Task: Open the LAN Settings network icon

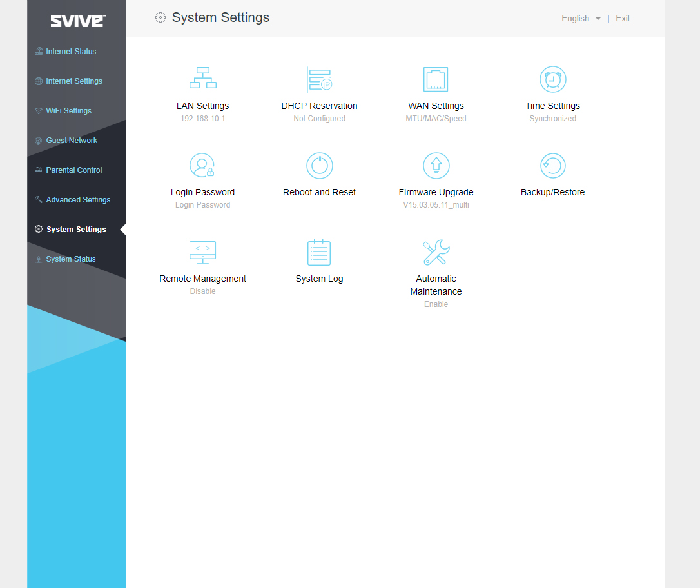Action: (202, 78)
